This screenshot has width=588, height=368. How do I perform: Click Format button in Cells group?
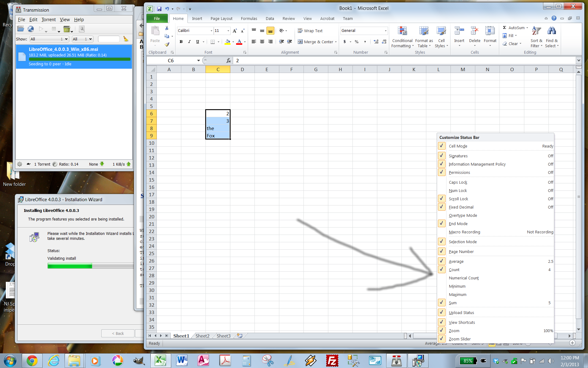[x=490, y=37]
